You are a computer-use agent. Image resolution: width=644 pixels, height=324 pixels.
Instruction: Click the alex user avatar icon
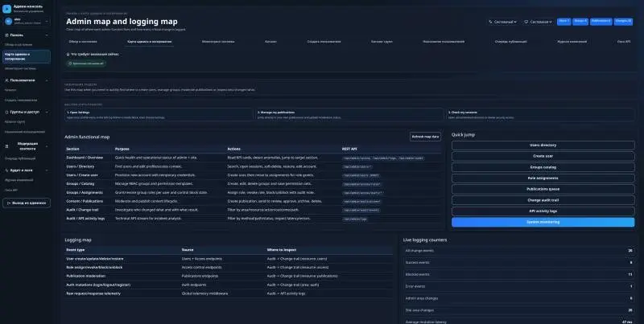coord(9,22)
